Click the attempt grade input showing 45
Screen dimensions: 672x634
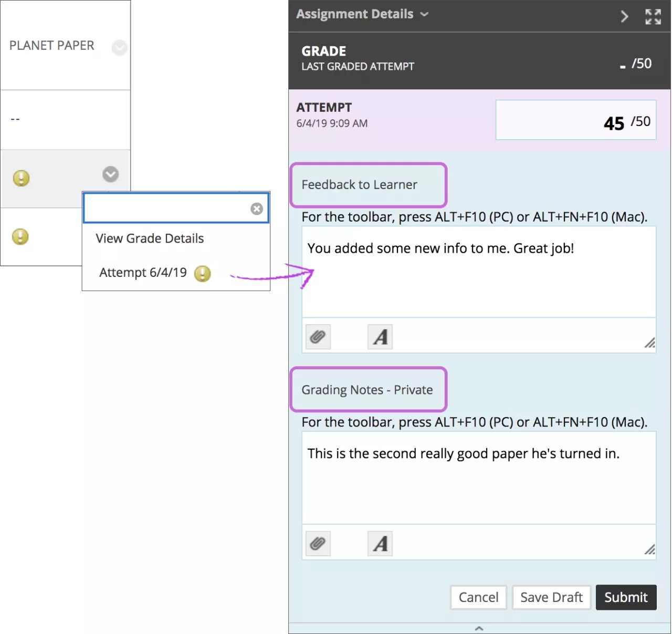click(575, 120)
